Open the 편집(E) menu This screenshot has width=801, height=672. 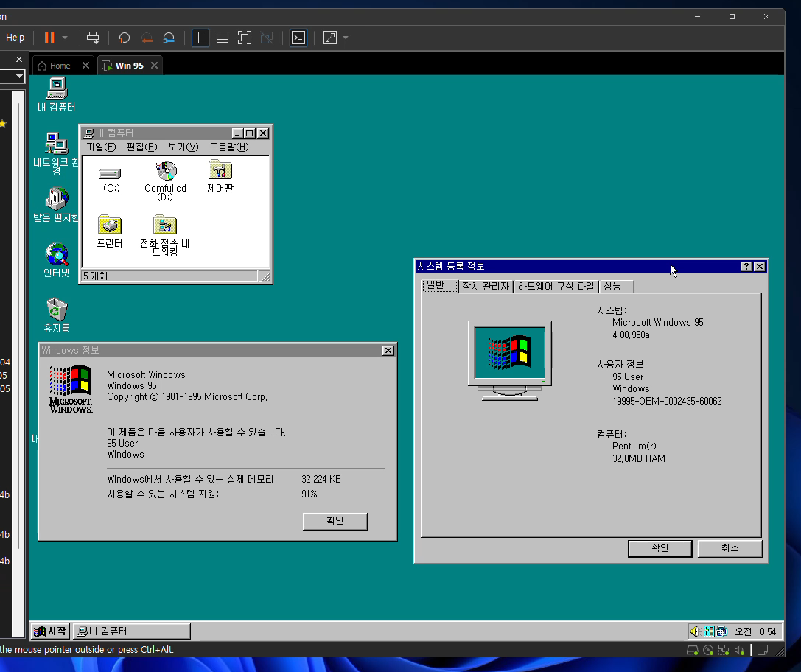pos(142,147)
